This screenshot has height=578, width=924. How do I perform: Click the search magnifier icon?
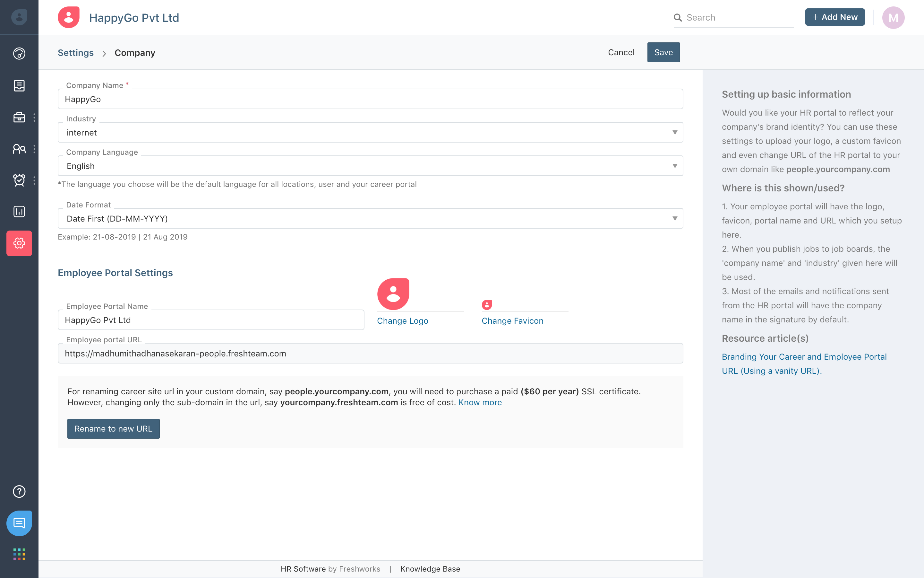pyautogui.click(x=678, y=18)
